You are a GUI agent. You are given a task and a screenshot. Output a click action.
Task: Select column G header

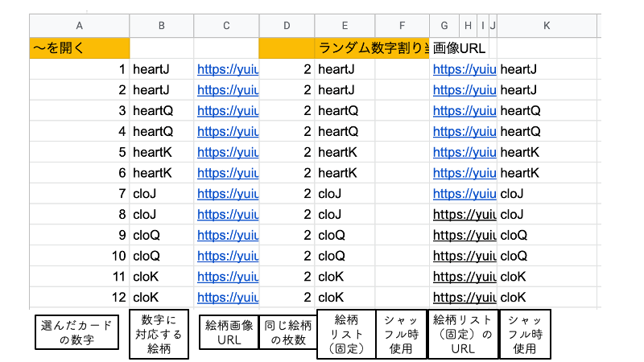click(x=444, y=26)
